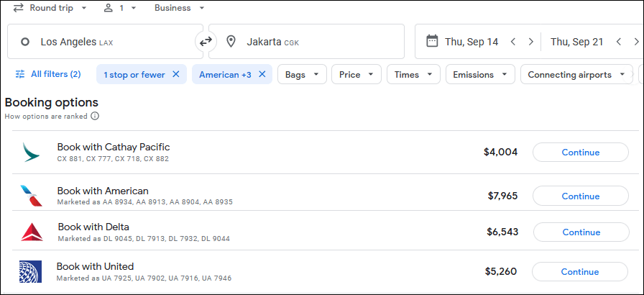The image size is (644, 295).
Task: Go to previous day for return Sep 21
Action: (x=619, y=42)
